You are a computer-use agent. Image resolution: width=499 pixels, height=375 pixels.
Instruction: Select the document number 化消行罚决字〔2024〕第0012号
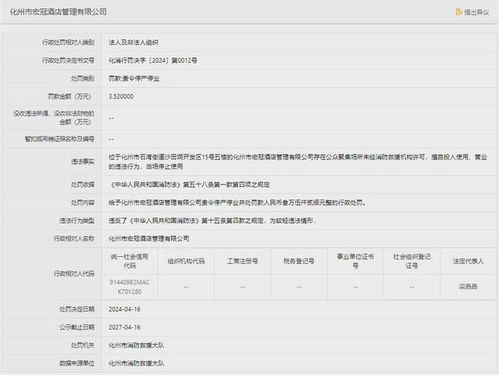click(x=153, y=60)
